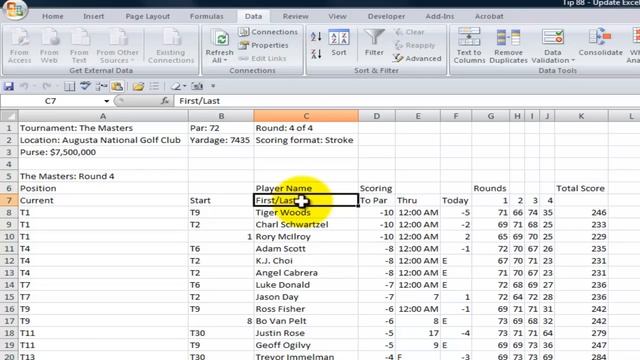
Task: Import data From Text
Action: tap(79, 46)
